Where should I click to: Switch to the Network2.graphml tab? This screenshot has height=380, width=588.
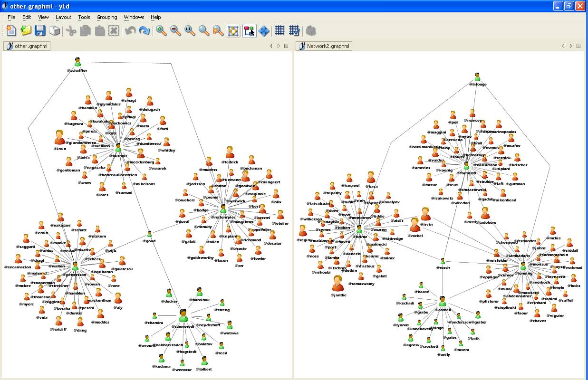[x=324, y=46]
